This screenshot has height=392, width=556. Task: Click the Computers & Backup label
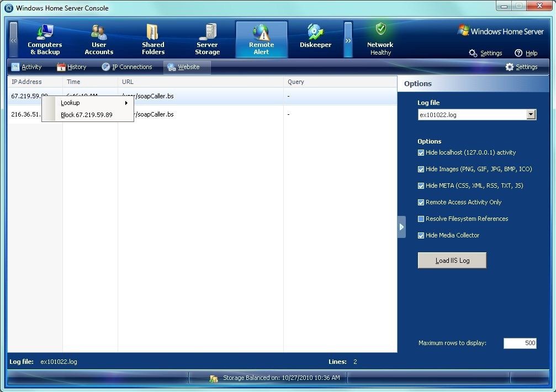[x=45, y=48]
